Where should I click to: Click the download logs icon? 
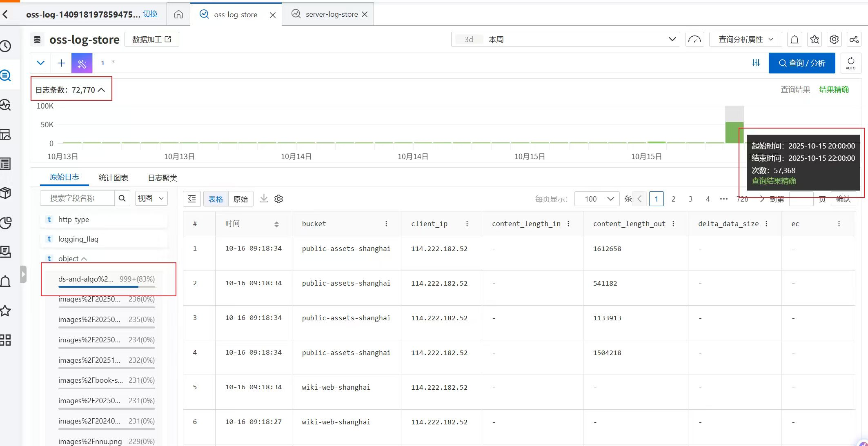pos(264,199)
